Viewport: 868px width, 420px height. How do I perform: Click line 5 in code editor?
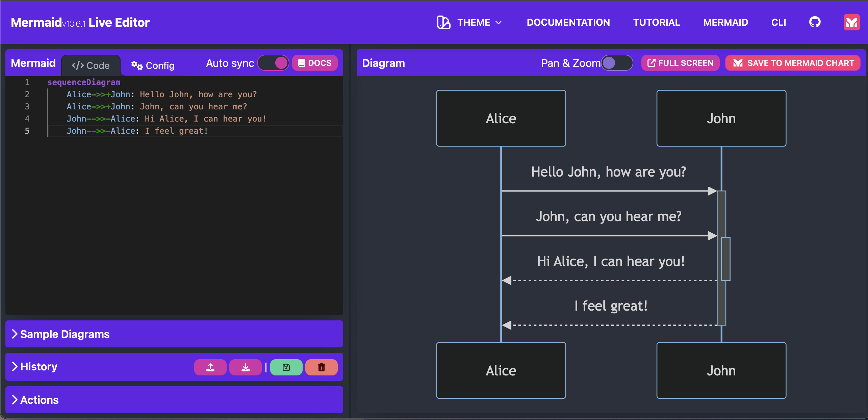(x=137, y=131)
